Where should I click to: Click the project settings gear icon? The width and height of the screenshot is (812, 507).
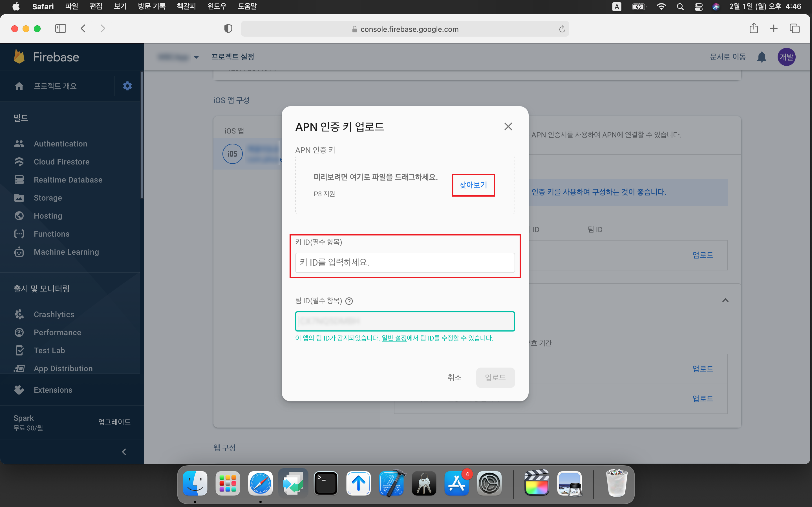click(x=127, y=86)
